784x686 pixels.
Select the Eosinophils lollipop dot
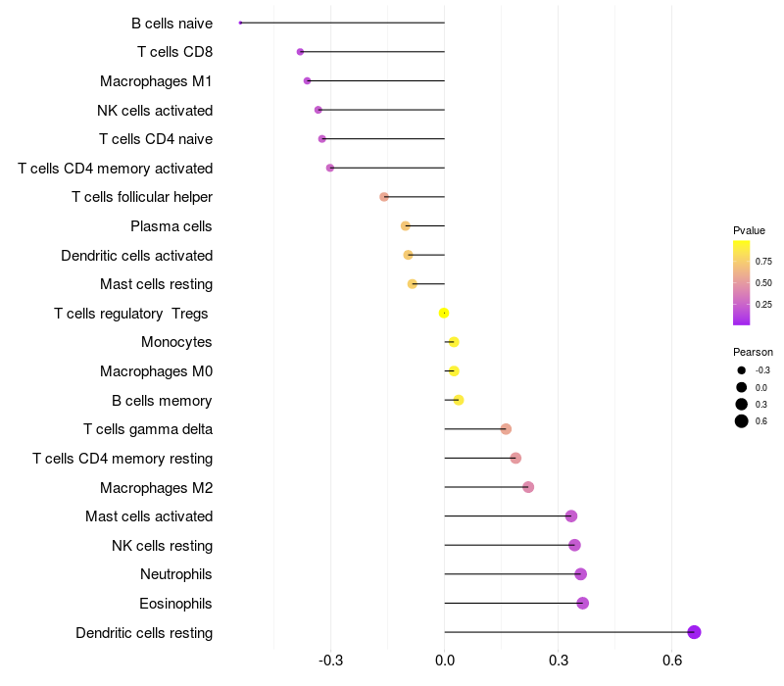582,603
